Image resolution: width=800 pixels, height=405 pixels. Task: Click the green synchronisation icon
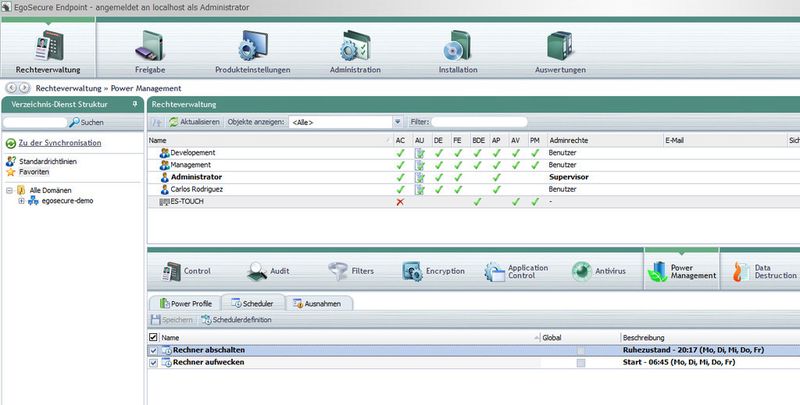11,143
